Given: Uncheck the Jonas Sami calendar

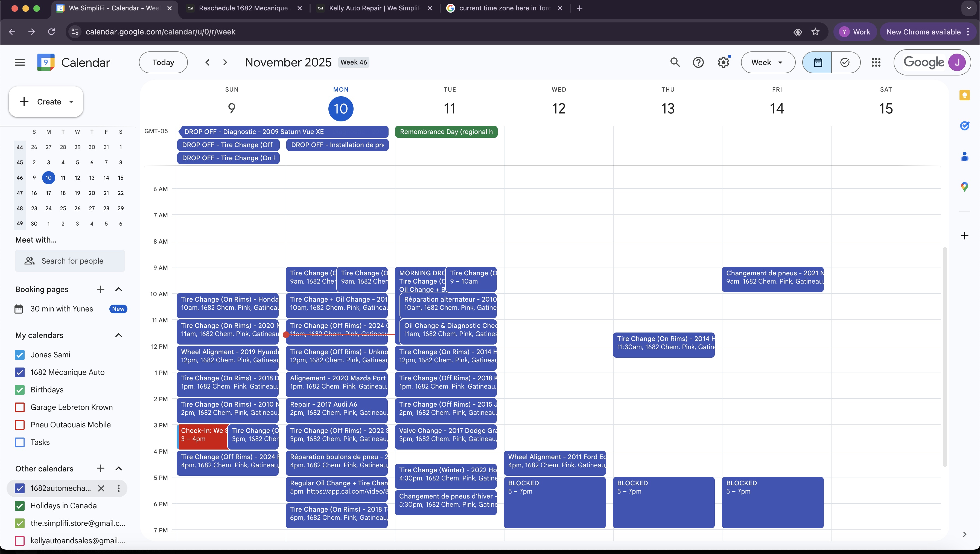Looking at the screenshot, I should click(20, 355).
